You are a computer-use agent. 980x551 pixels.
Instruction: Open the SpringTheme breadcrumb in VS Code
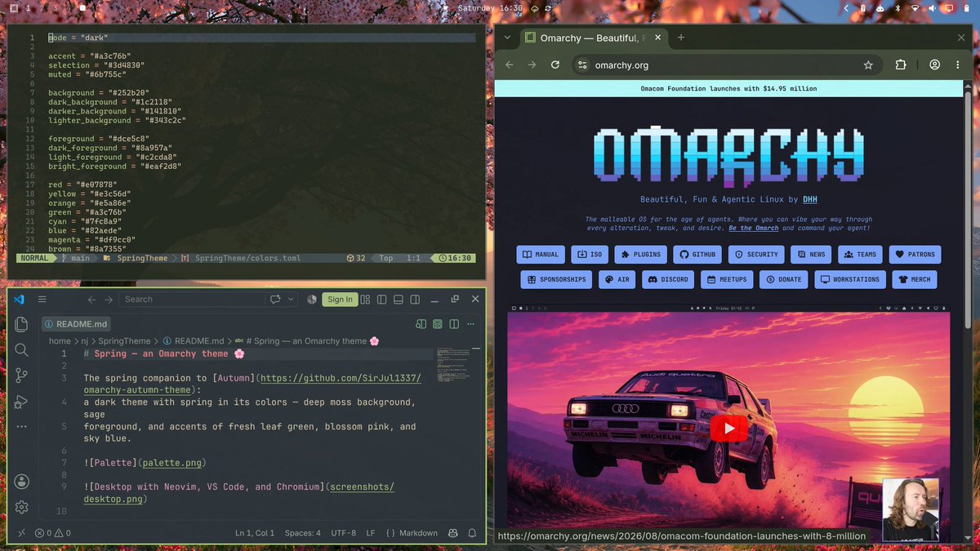tap(124, 341)
